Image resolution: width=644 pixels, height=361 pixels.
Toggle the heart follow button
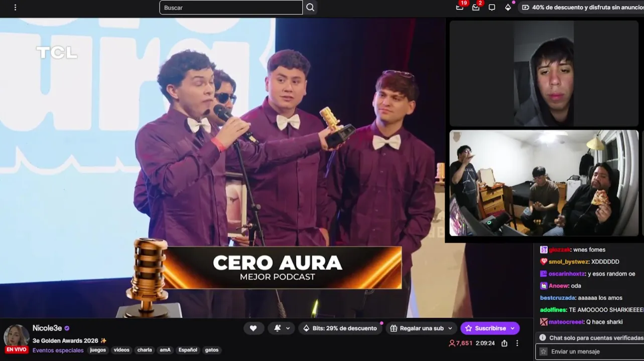pos(253,328)
